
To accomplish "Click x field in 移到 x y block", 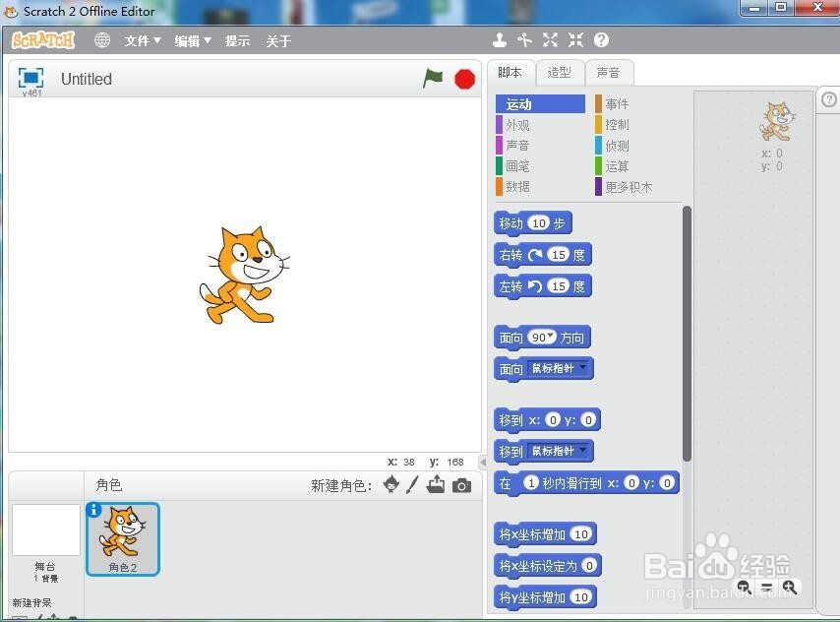I will (553, 420).
